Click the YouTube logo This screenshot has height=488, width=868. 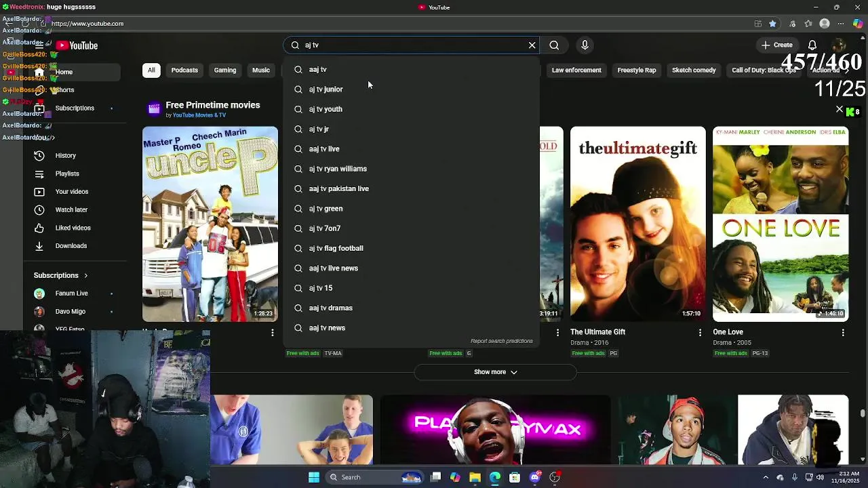[77, 45]
